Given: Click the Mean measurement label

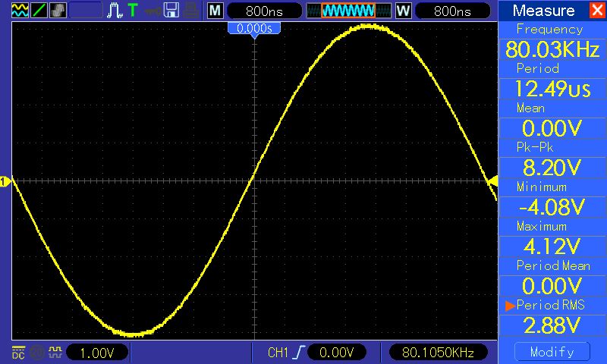Looking at the screenshot, I should pyautogui.click(x=530, y=108).
